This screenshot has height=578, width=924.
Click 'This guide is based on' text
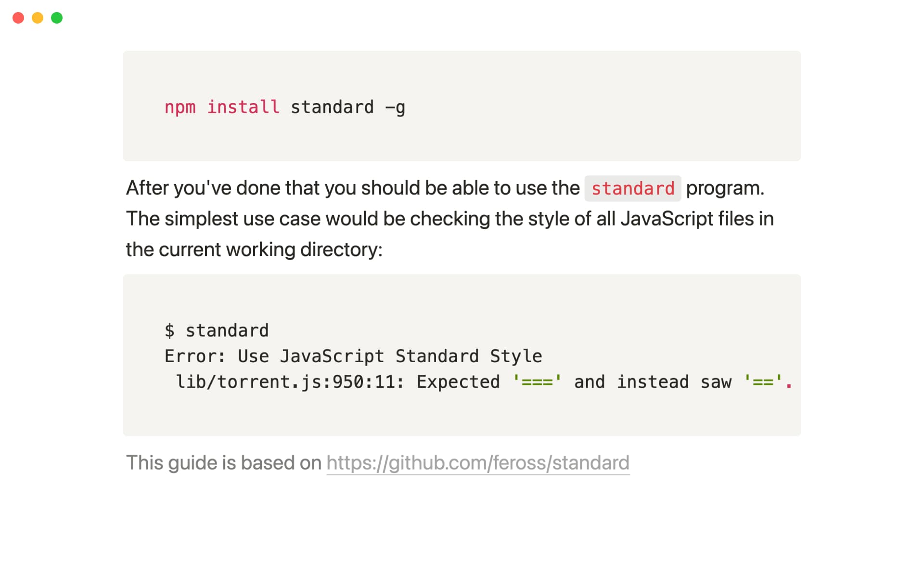pos(223,463)
